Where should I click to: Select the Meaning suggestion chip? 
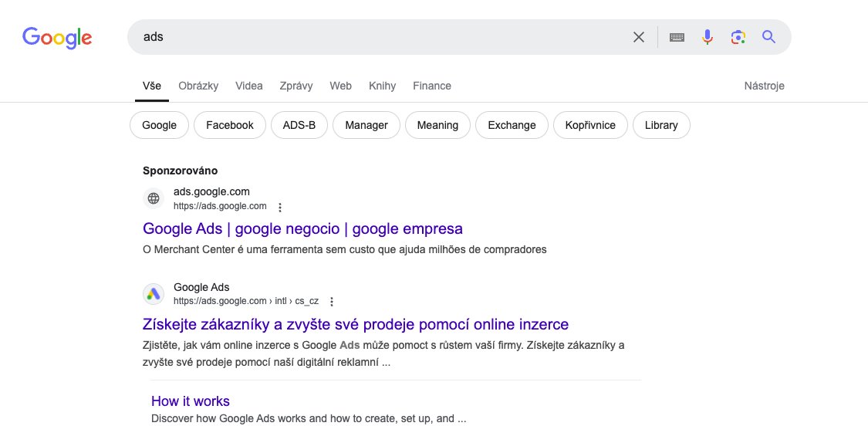pyautogui.click(x=437, y=125)
